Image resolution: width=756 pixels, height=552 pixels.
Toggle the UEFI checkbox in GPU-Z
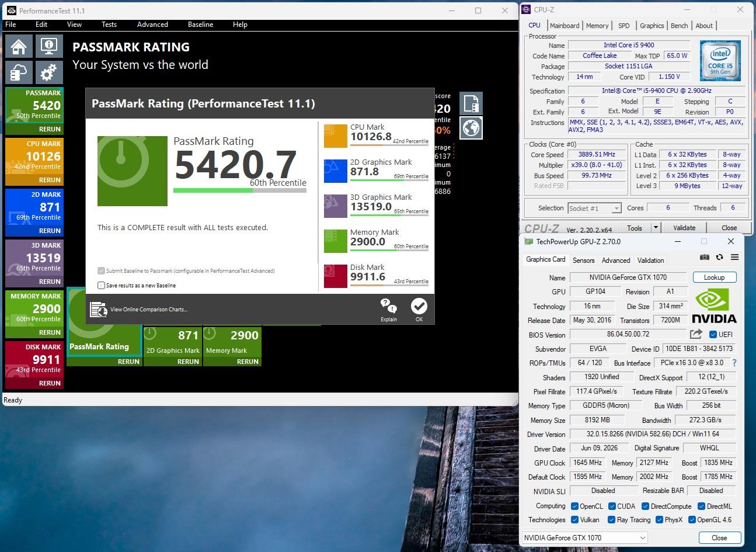(713, 335)
